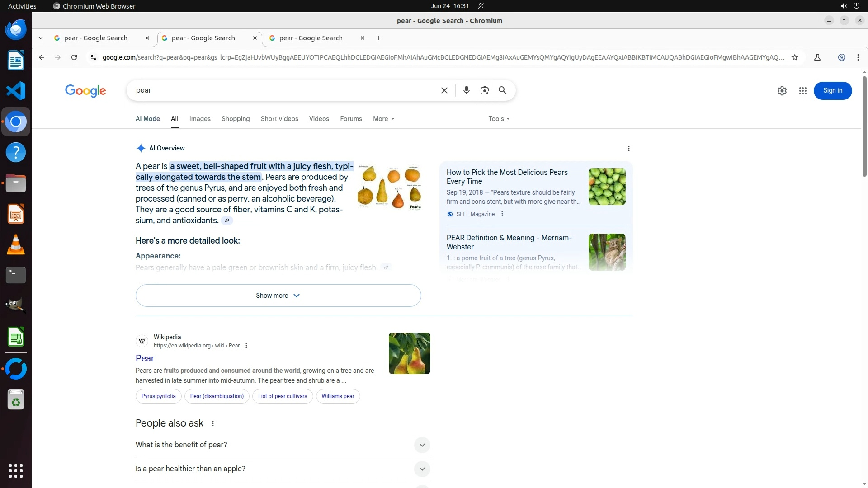Click the voice search microphone icon

pyautogui.click(x=466, y=90)
